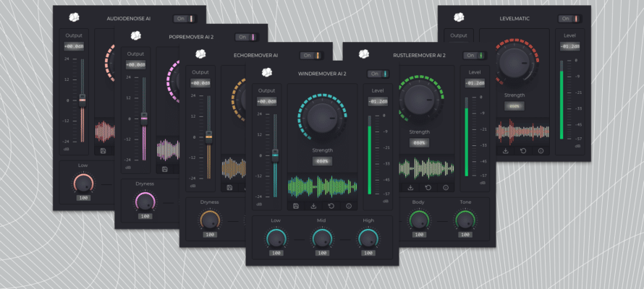Click the logo icon in PopRemover AI 2
Image resolution: width=644 pixels, height=289 pixels.
point(136,35)
